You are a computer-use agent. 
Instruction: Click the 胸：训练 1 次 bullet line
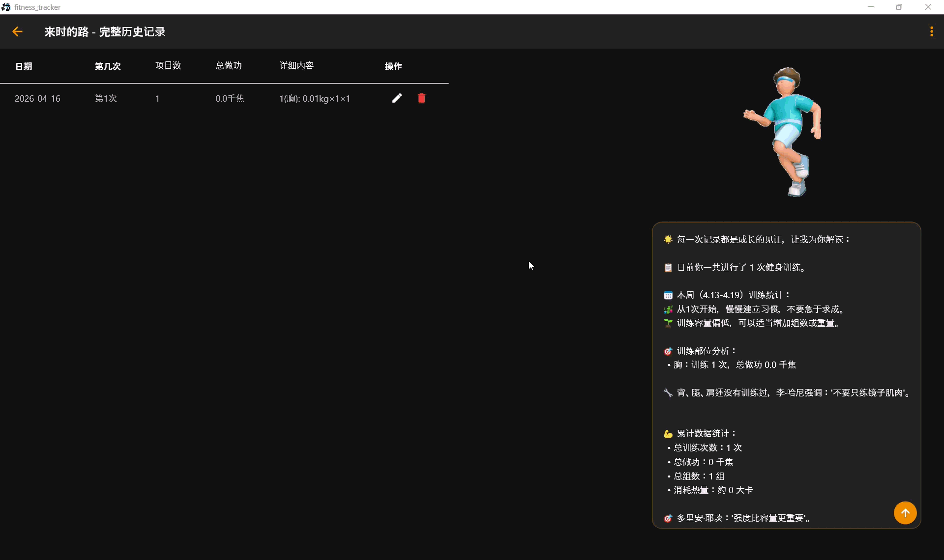tap(732, 365)
